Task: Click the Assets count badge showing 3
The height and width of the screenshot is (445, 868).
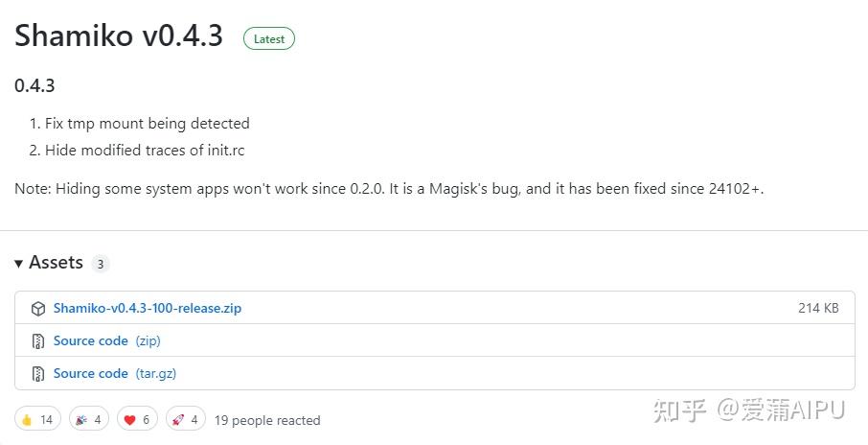Action: click(101, 265)
